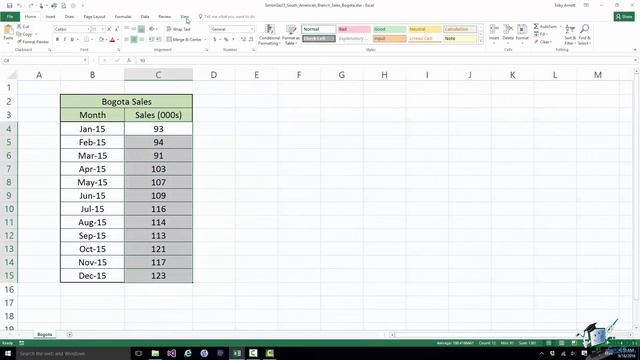Click the Find & Select magnifier icon

click(584, 29)
